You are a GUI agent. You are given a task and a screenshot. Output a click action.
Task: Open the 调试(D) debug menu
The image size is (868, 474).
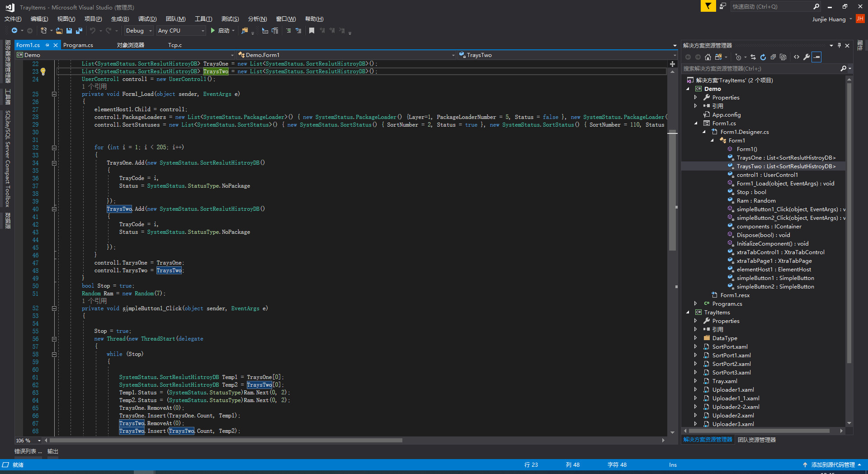pyautogui.click(x=147, y=19)
